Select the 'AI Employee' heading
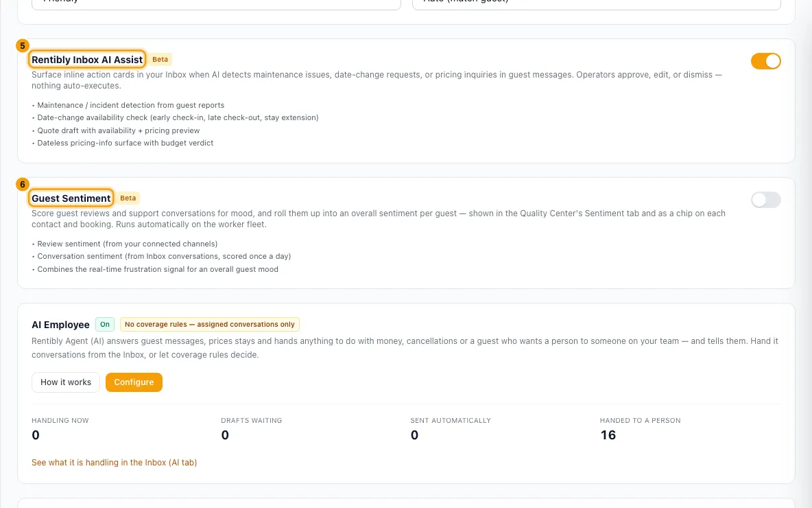 [60, 325]
